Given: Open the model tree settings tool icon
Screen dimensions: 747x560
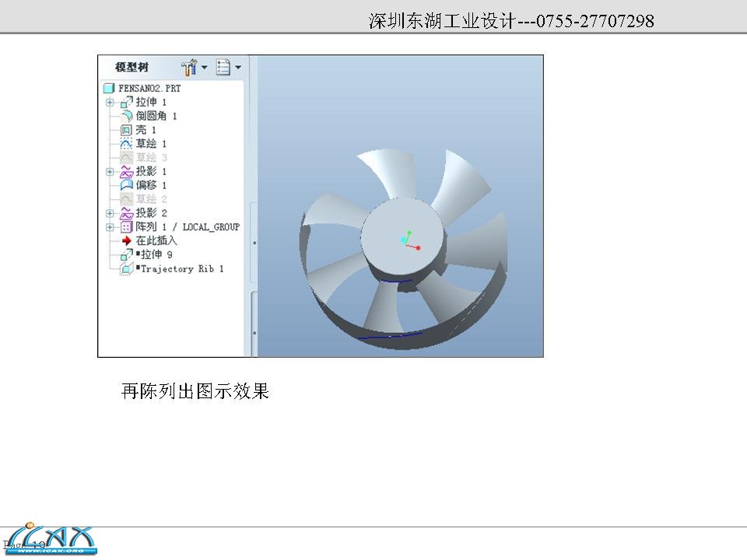Looking at the screenshot, I should click(189, 67).
